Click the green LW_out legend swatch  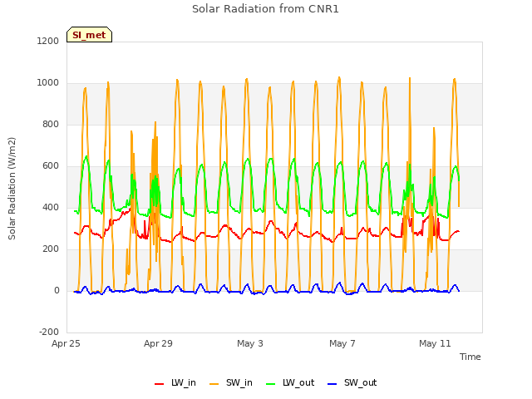tap(271, 384)
